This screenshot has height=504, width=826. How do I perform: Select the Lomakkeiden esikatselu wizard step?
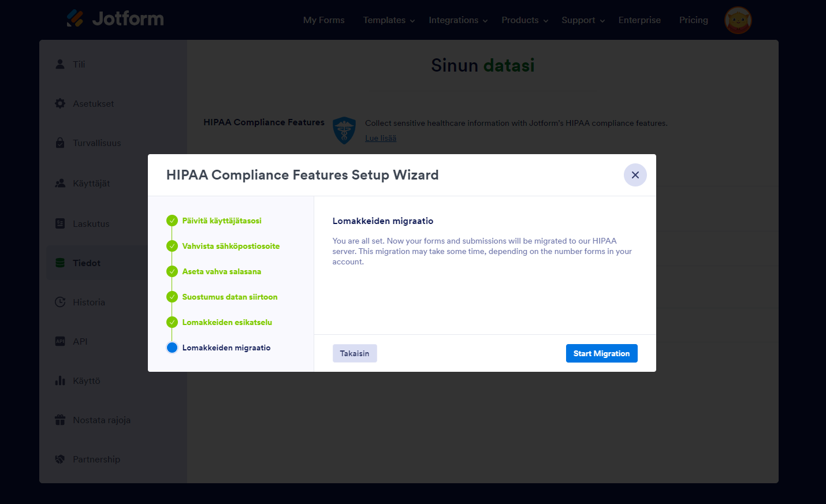227,322
